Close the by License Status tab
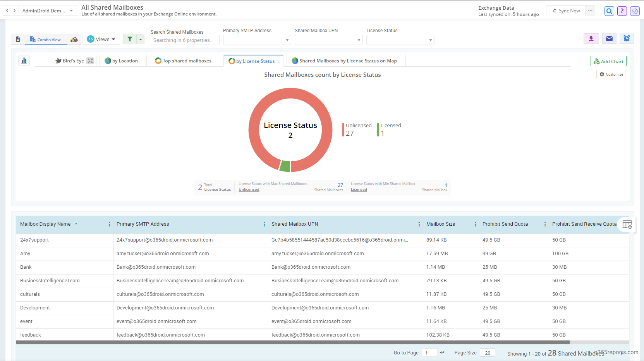The height and width of the screenshot is (361, 644). (x=279, y=62)
